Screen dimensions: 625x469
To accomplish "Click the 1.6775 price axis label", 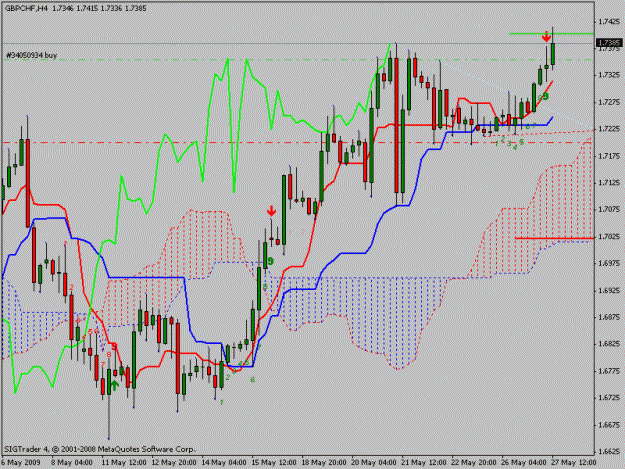I will point(609,371).
